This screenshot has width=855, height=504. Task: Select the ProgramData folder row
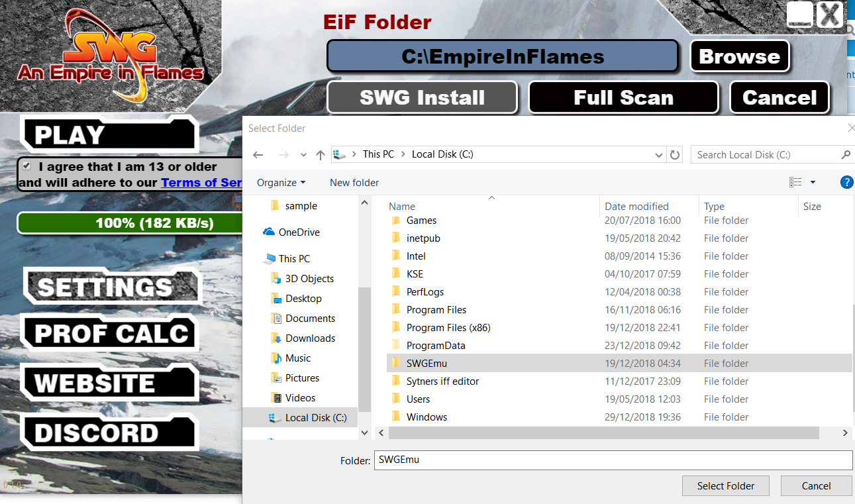pos(619,346)
